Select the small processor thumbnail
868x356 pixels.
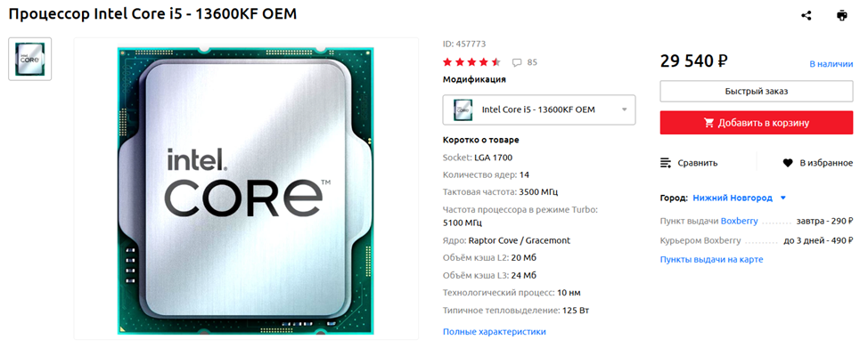[x=30, y=59]
